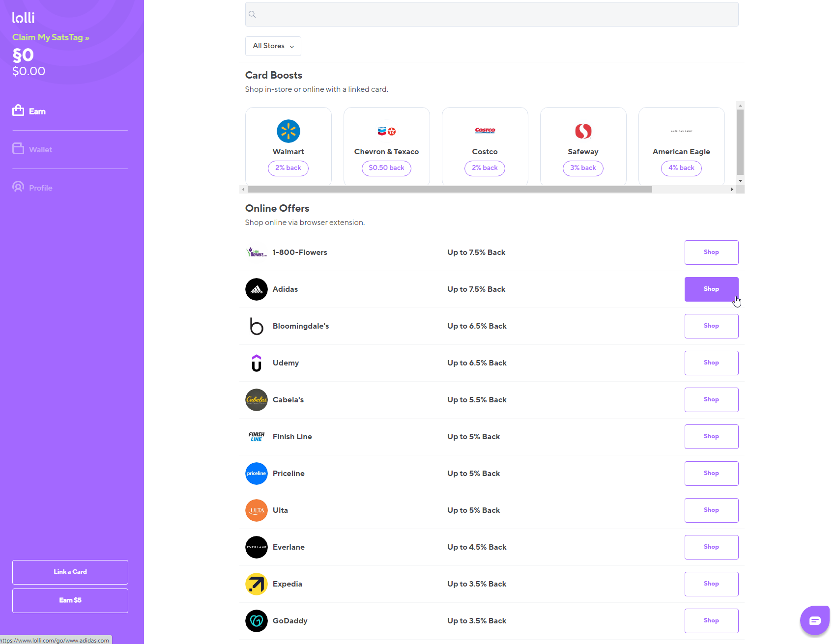Viewport: 837px width, 644px height.
Task: Click into the store search field
Action: pyautogui.click(x=492, y=14)
